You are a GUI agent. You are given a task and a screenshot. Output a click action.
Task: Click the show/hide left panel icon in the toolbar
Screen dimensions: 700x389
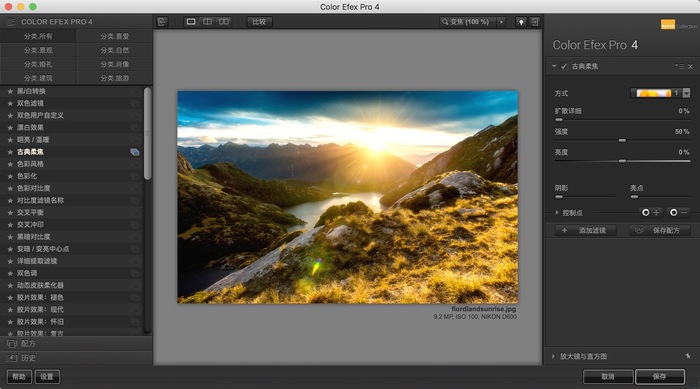(162, 21)
